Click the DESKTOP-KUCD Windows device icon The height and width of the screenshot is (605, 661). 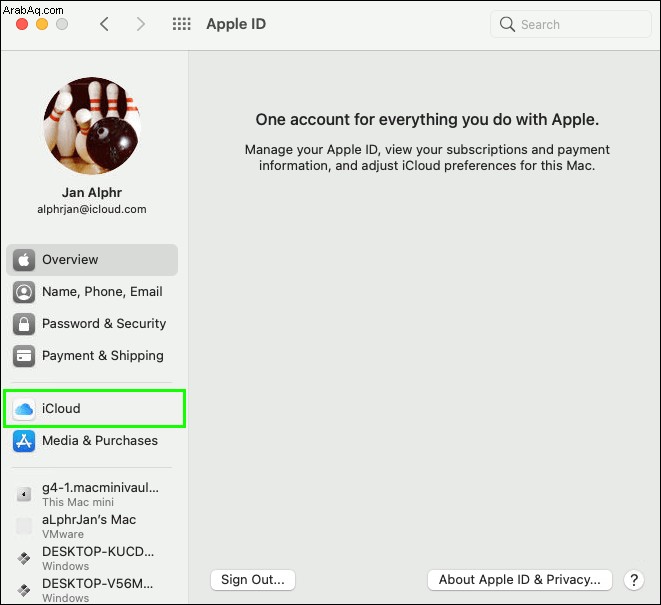point(24,558)
